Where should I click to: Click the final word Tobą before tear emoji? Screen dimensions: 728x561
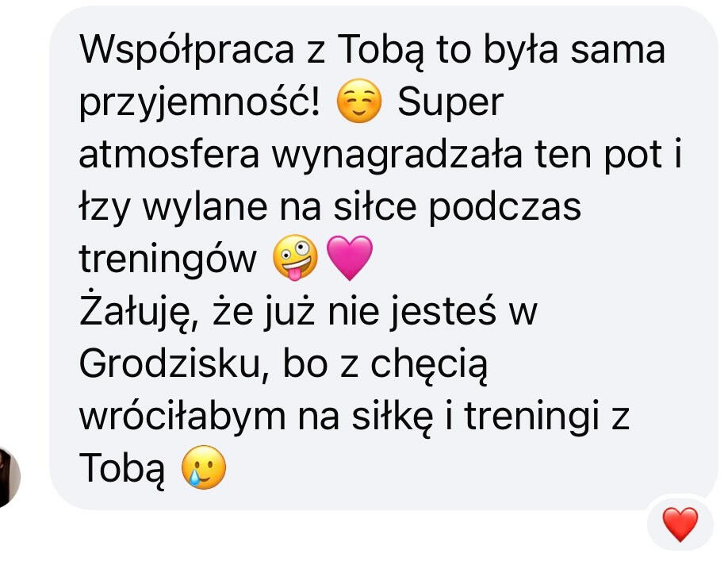pos(123,469)
